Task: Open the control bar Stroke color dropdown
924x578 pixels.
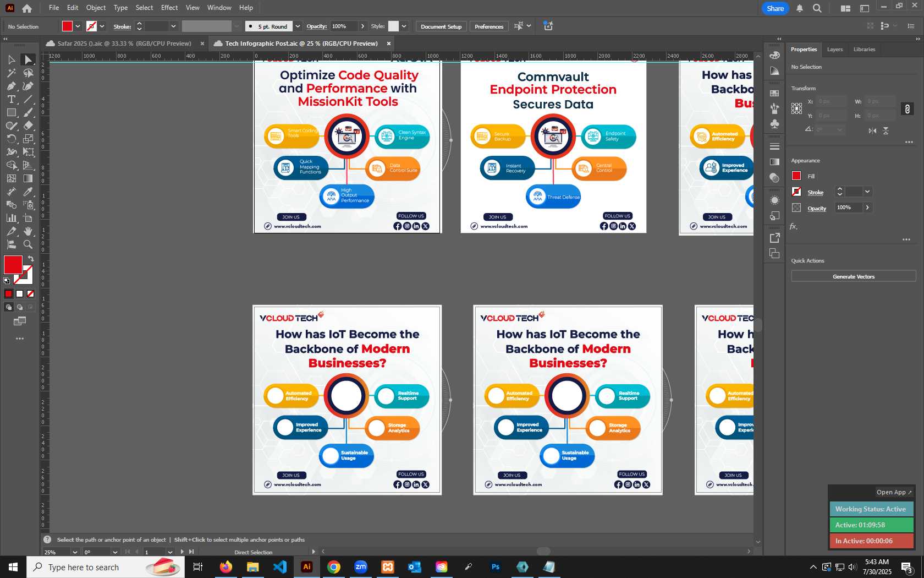Action: point(102,26)
